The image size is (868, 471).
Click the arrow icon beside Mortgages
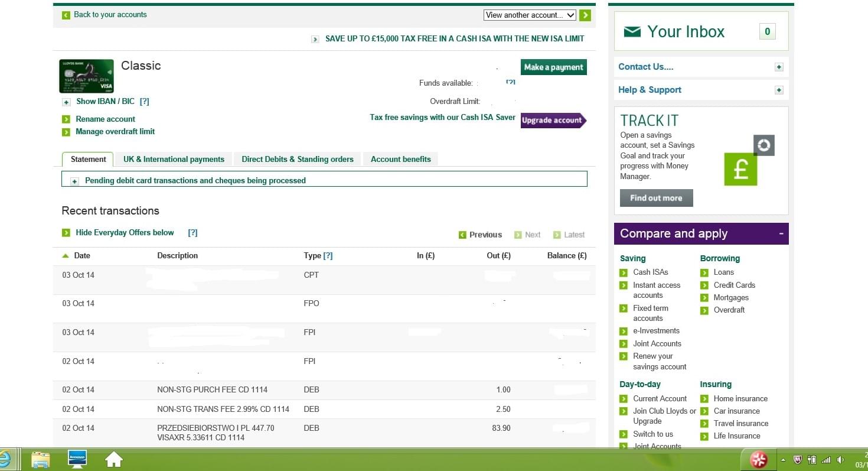(x=704, y=298)
